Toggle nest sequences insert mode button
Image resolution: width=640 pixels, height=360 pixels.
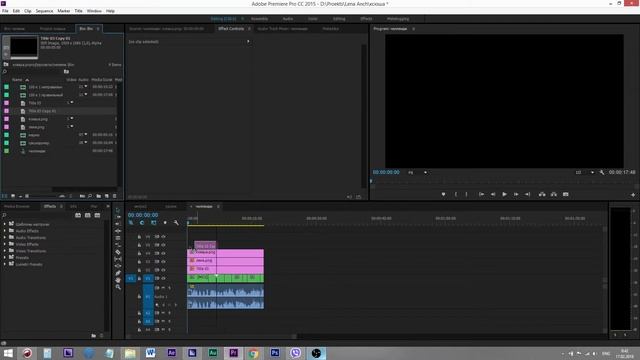click(x=131, y=223)
